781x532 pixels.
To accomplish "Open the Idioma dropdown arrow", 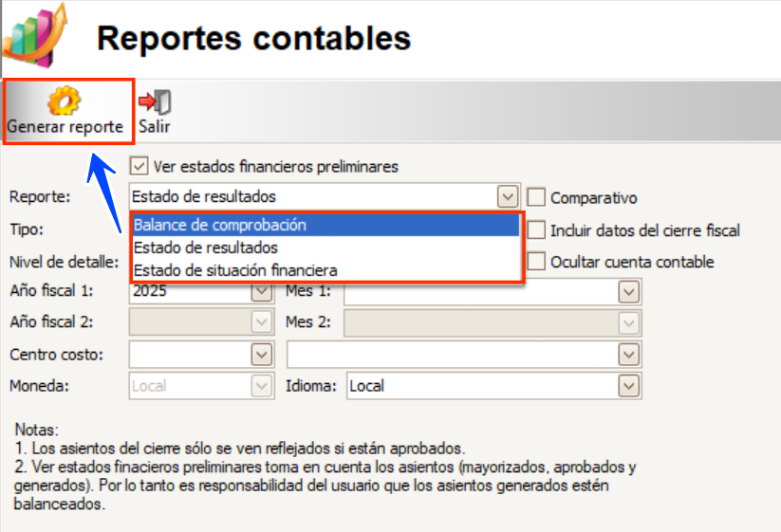I will 628,386.
